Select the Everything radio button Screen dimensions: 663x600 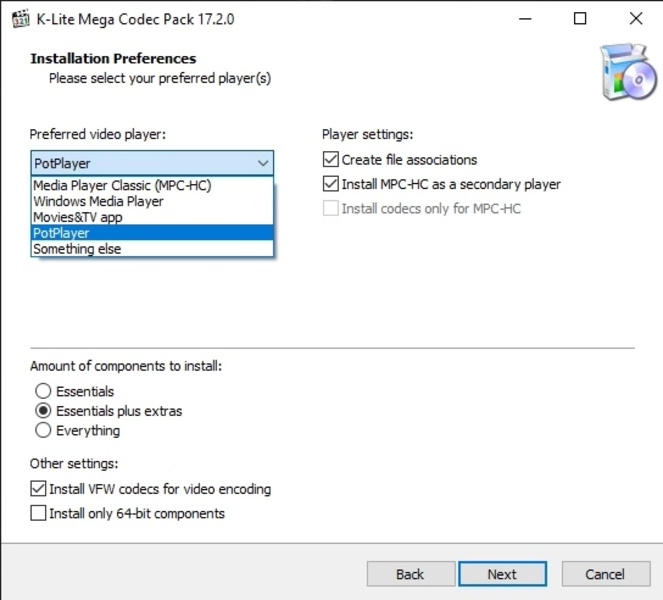43,430
